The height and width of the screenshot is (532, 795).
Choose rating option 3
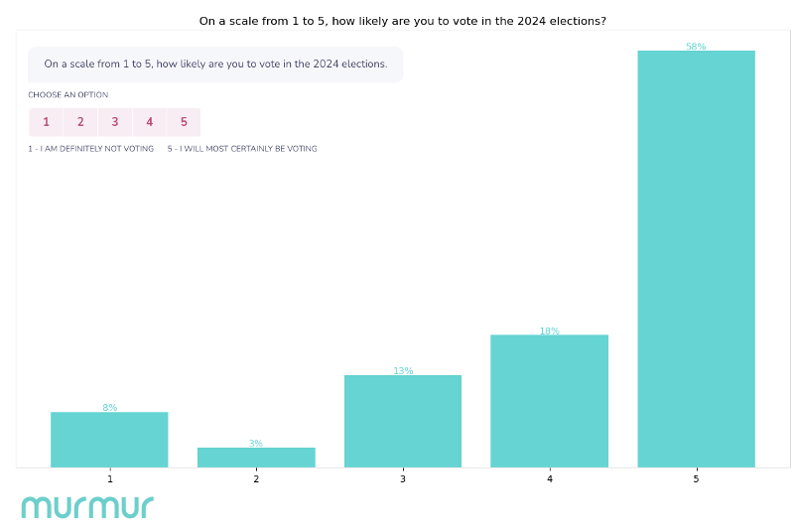click(115, 122)
